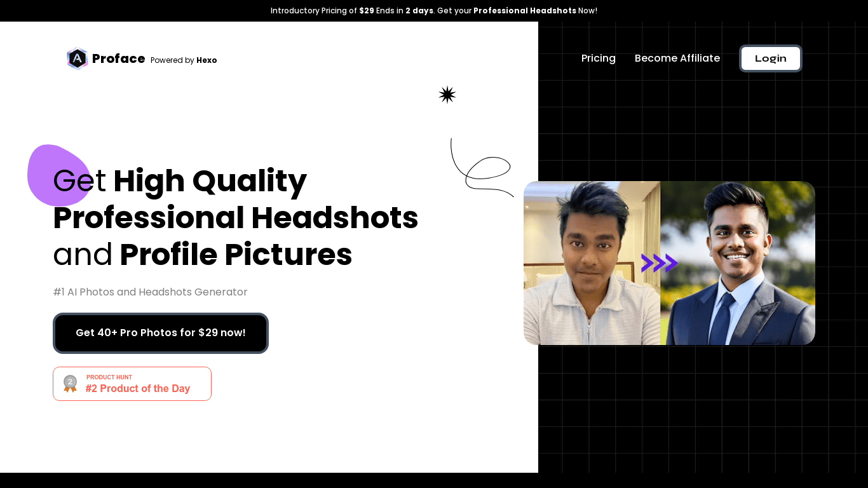Viewport: 868px width, 488px height.
Task: Click the Proface hexagon logo icon
Action: [x=77, y=58]
